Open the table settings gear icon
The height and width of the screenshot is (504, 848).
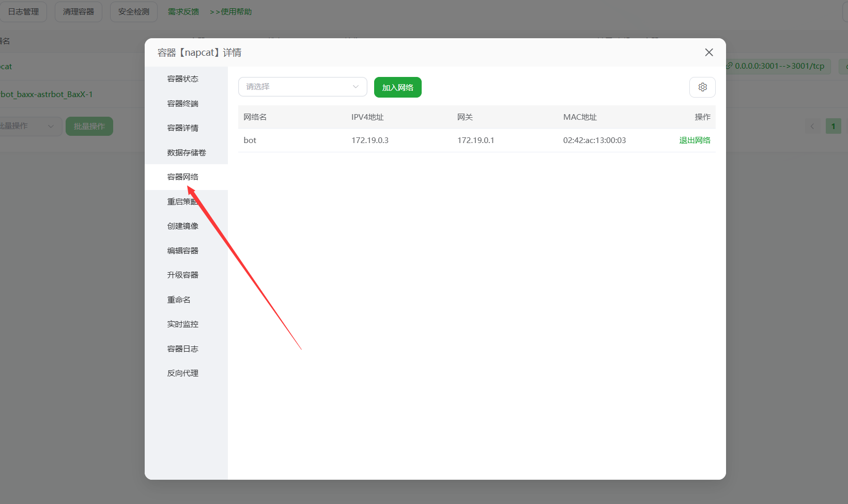click(x=702, y=87)
